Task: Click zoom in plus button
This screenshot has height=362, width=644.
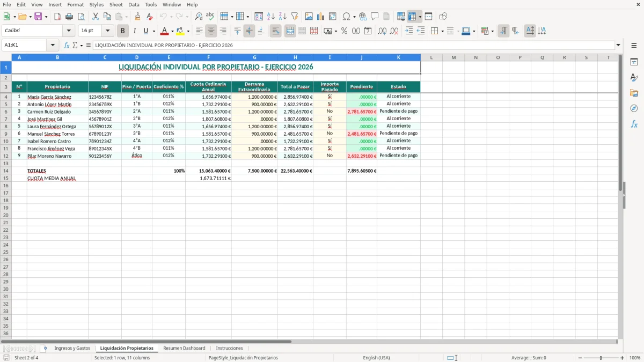Action: [623, 358]
